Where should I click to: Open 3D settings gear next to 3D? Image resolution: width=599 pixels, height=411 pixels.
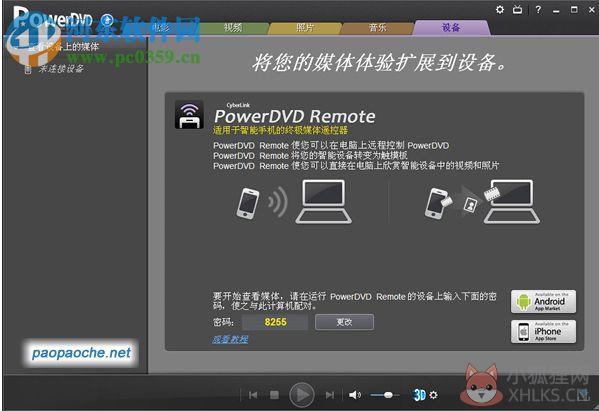pyautogui.click(x=434, y=395)
